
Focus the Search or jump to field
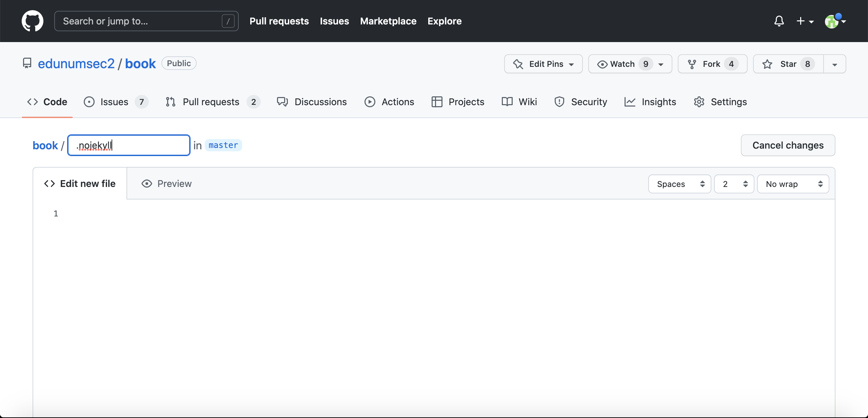tap(146, 21)
